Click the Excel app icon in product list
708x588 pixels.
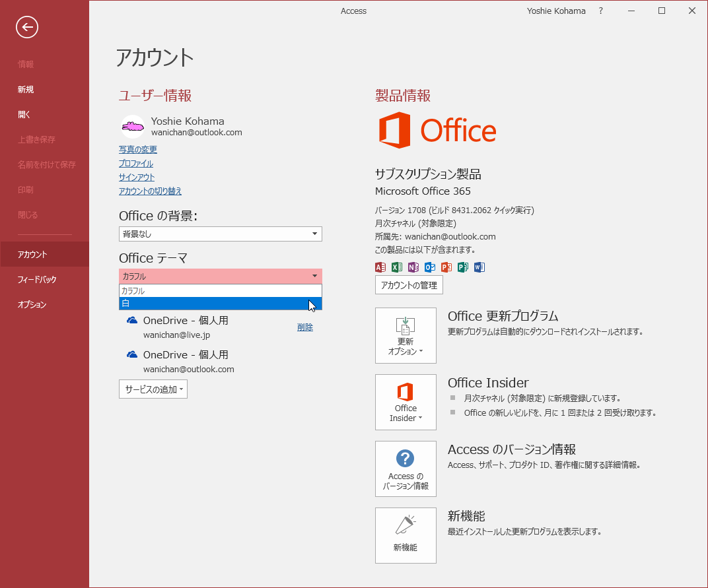[x=397, y=267]
